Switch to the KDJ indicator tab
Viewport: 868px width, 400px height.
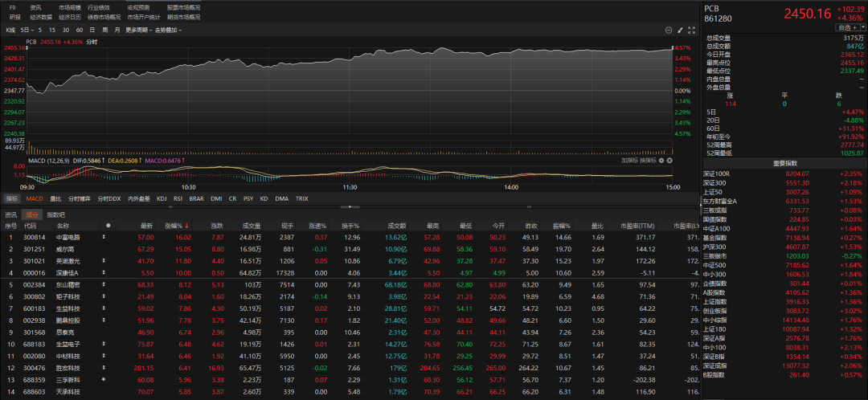point(162,198)
